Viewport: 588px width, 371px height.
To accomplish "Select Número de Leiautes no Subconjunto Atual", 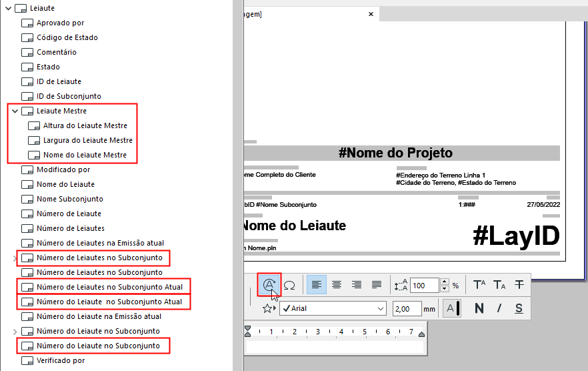I will pyautogui.click(x=109, y=288).
